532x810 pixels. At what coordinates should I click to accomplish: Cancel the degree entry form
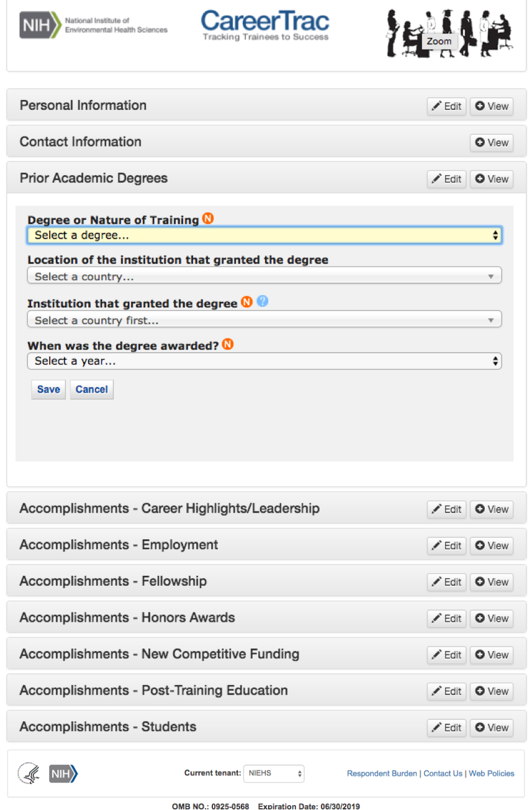tap(92, 389)
